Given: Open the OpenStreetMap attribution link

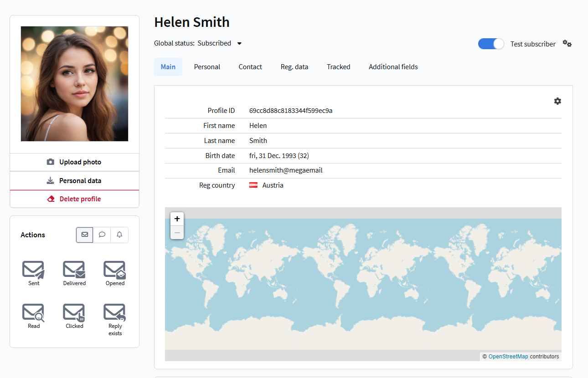Looking at the screenshot, I should coord(508,357).
